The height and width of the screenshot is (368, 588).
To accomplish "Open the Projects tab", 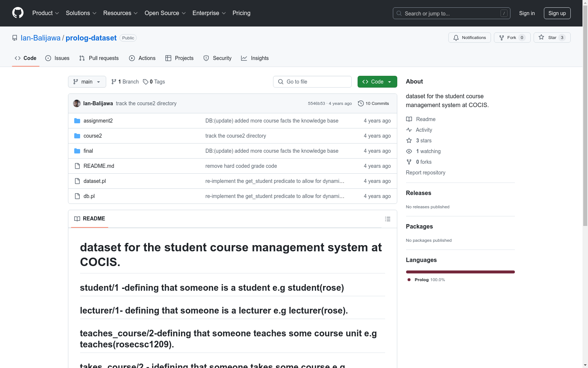I will tap(179, 58).
